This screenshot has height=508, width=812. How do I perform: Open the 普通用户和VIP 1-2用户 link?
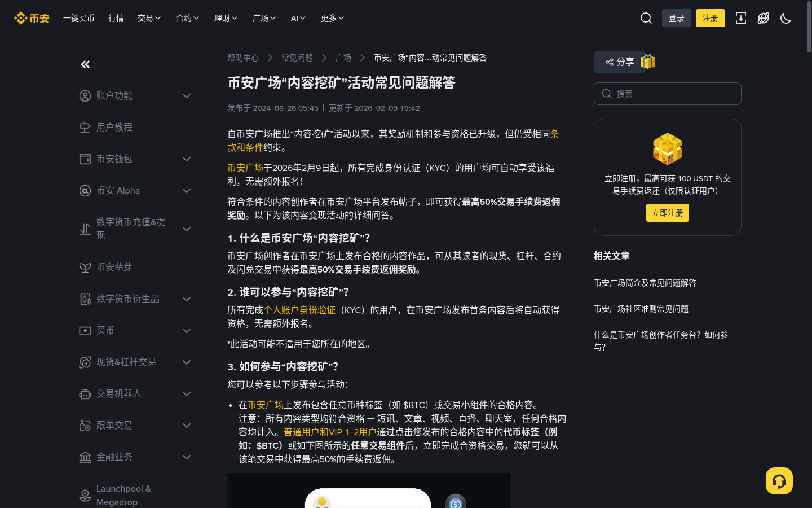(x=330, y=432)
